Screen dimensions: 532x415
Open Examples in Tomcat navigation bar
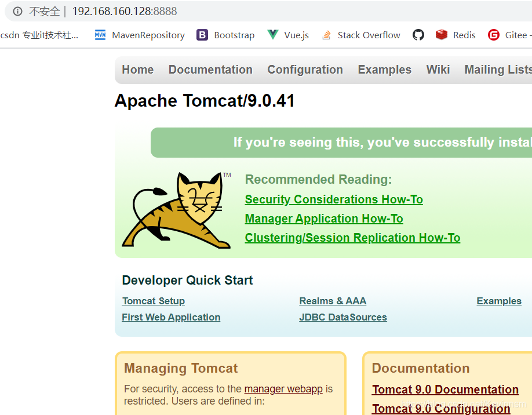tap(384, 70)
